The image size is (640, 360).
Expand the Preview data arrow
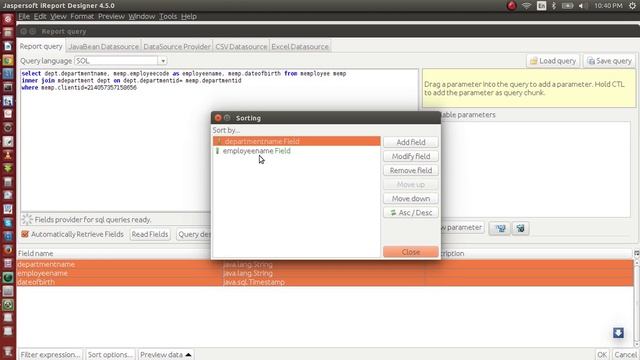click(x=188, y=355)
